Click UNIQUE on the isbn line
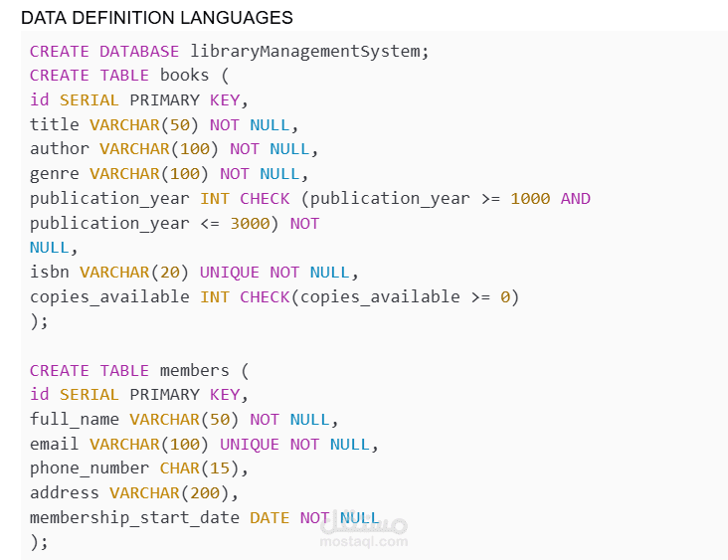 (230, 273)
